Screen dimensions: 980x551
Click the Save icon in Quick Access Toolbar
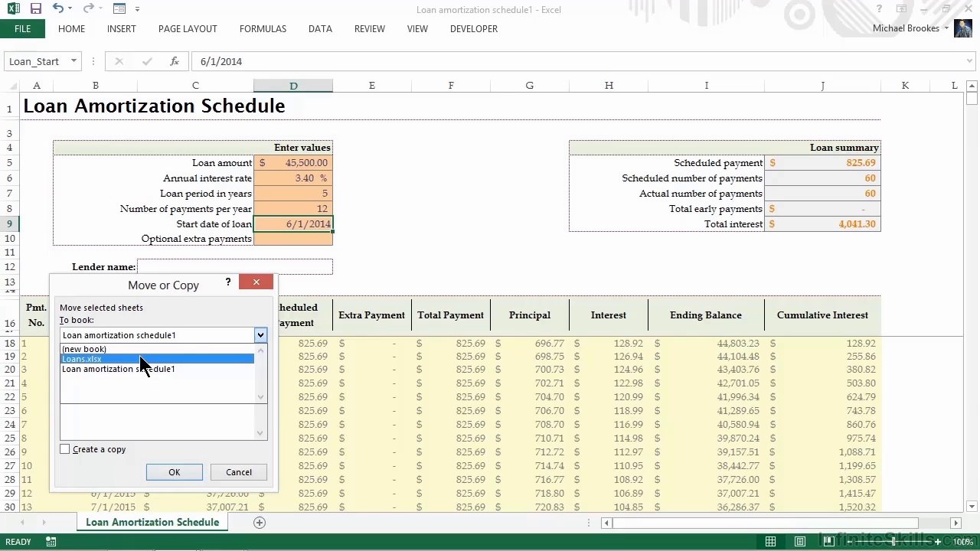36,9
